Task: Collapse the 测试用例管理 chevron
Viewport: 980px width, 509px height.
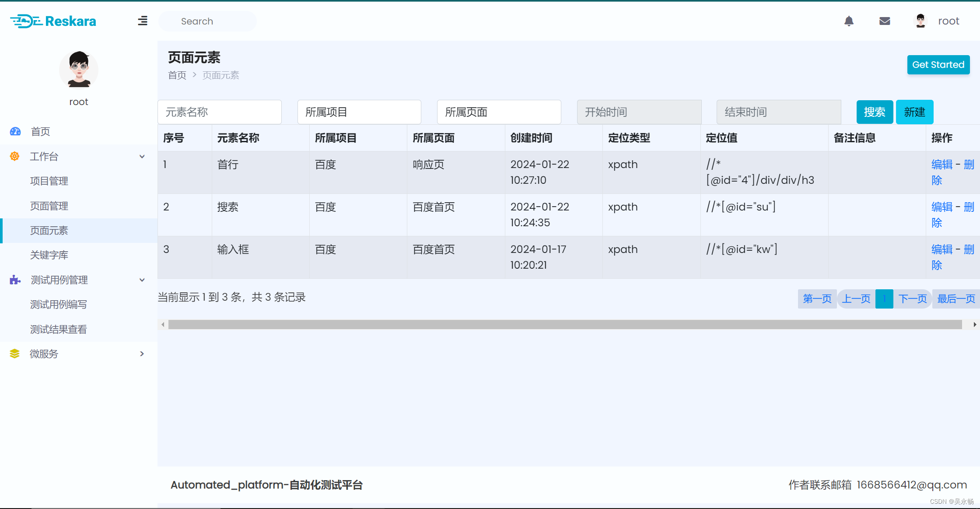Action: coord(142,280)
